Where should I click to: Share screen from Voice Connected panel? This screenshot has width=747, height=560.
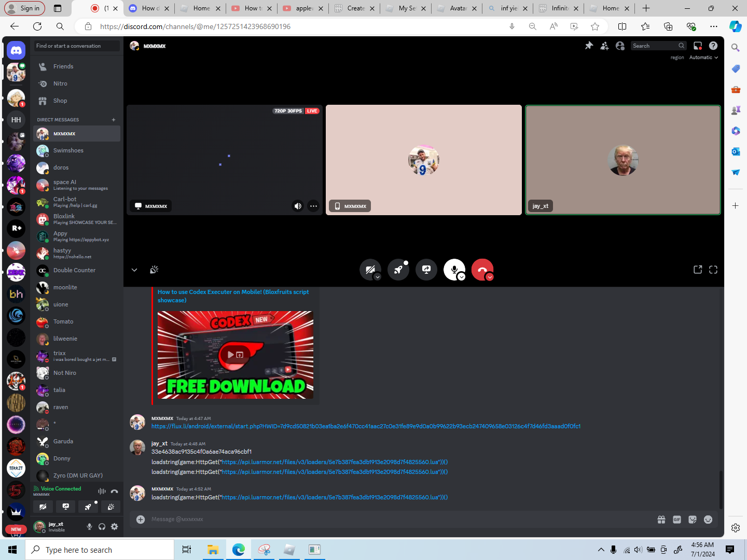point(66,507)
